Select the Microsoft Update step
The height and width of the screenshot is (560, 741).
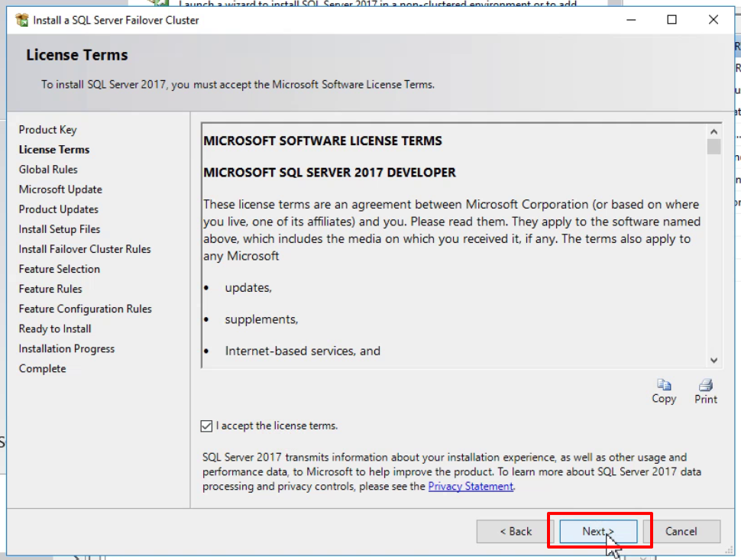point(60,189)
